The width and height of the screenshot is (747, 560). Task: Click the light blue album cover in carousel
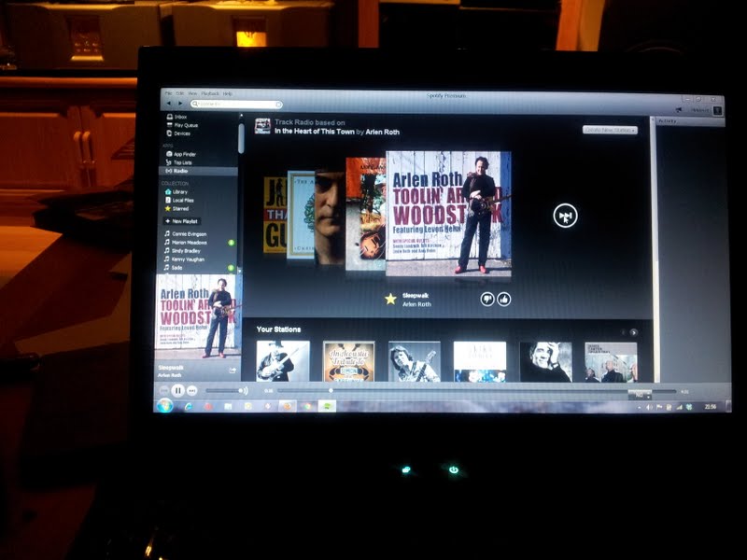301,215
